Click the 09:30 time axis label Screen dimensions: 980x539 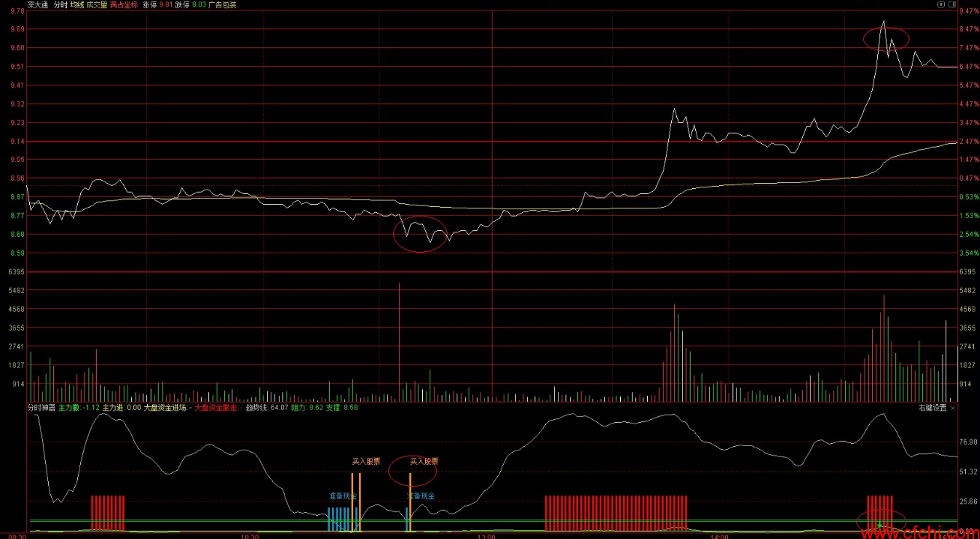point(17,535)
